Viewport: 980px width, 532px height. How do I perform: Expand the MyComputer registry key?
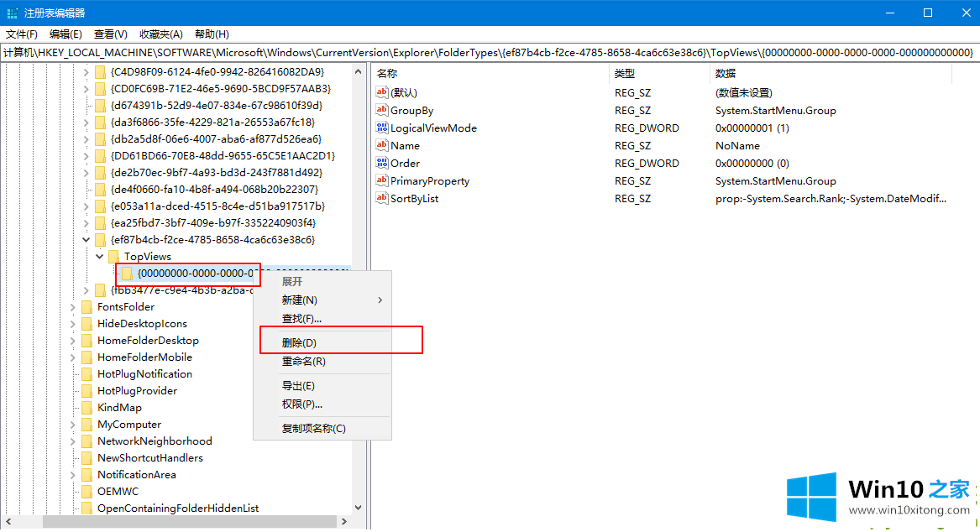(x=72, y=425)
